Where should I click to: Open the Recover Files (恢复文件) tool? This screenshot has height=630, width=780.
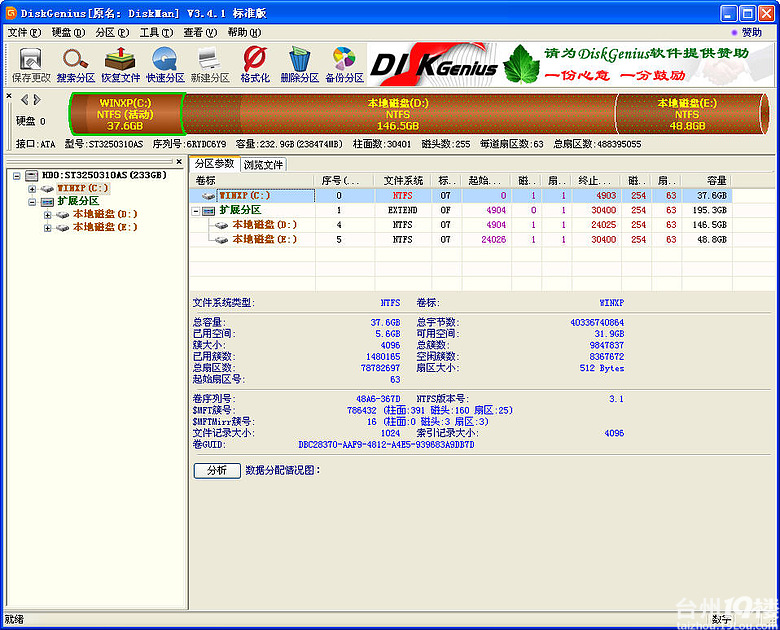click(120, 64)
